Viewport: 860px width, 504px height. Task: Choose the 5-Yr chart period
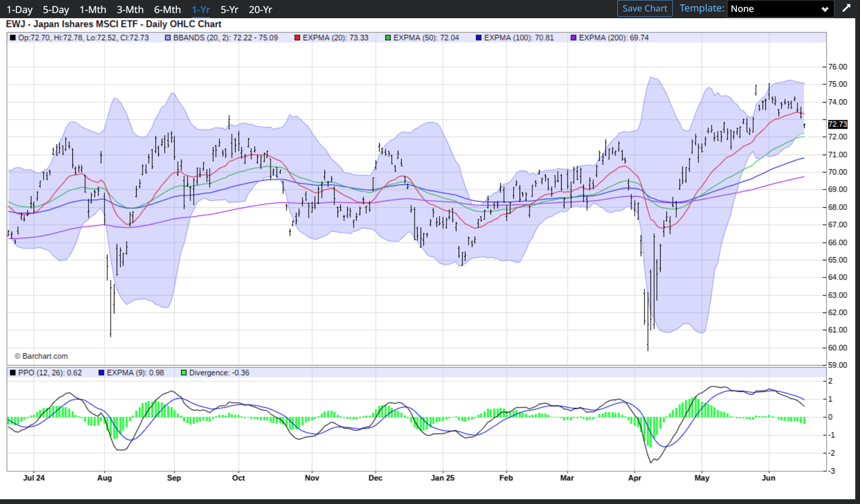[x=229, y=9]
